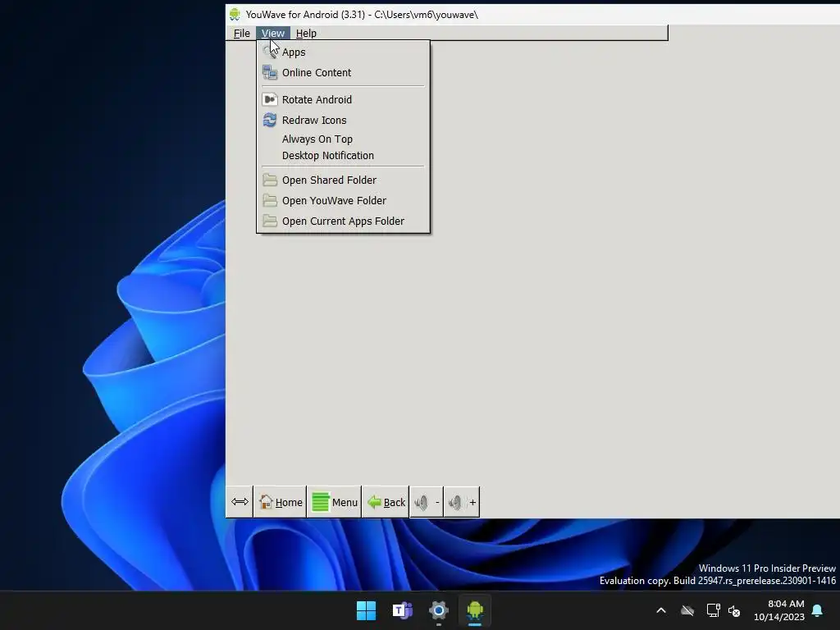This screenshot has height=630, width=840.
Task: Click the Home button in the bottom toolbar
Action: tap(281, 502)
